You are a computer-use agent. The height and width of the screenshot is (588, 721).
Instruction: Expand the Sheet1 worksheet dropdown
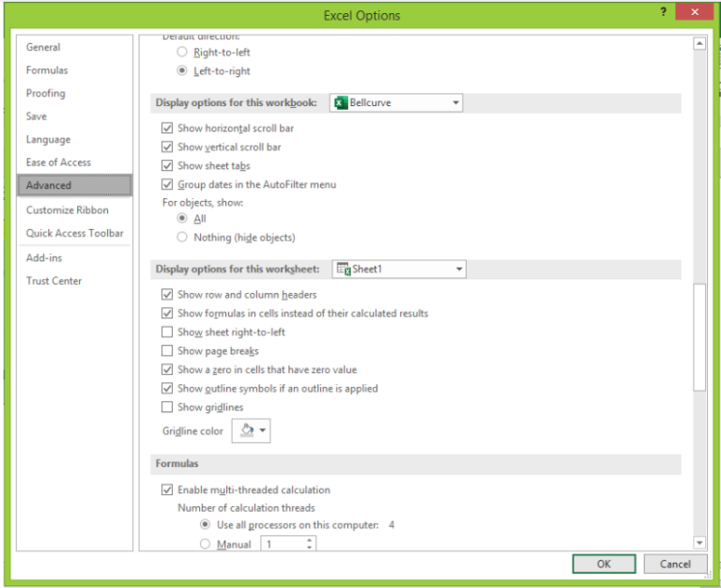(x=458, y=270)
